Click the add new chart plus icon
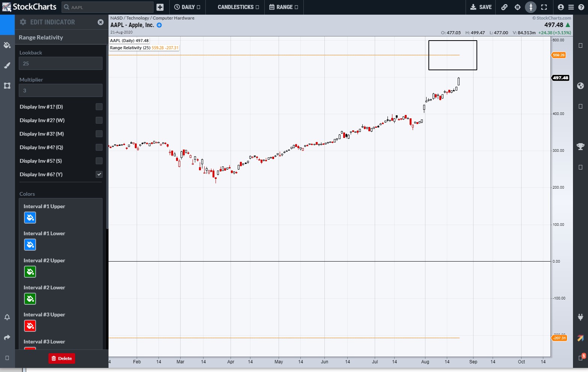Viewport: 588px width, 372px height. [160, 7]
